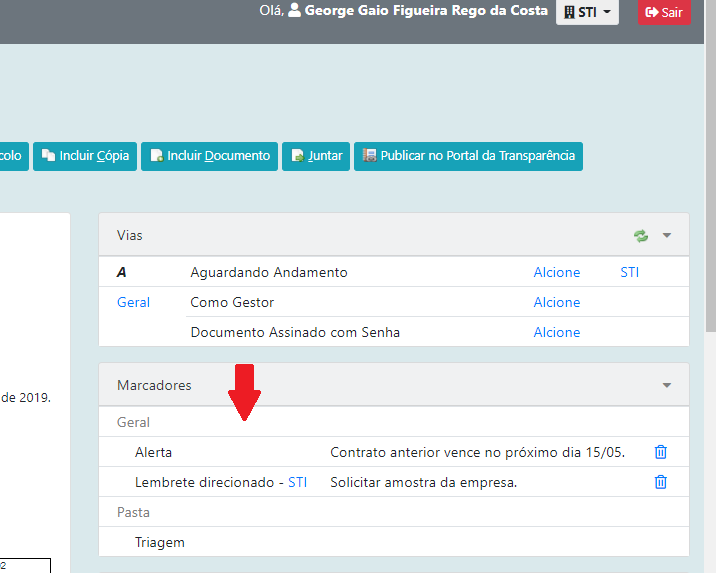Collapse the Vias panel arrow
Screen dimensions: 716x573
[667, 236]
